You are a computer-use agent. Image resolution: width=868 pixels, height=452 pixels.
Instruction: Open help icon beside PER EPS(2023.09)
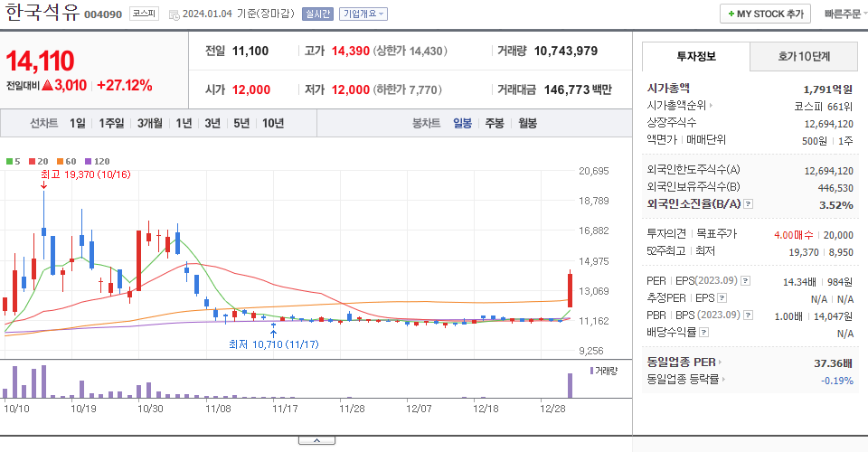click(x=746, y=281)
